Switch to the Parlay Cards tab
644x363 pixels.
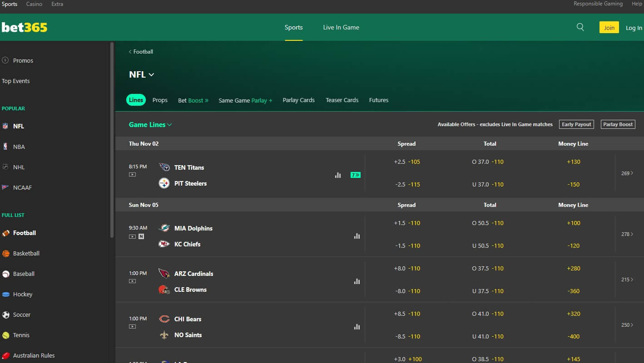298,100
